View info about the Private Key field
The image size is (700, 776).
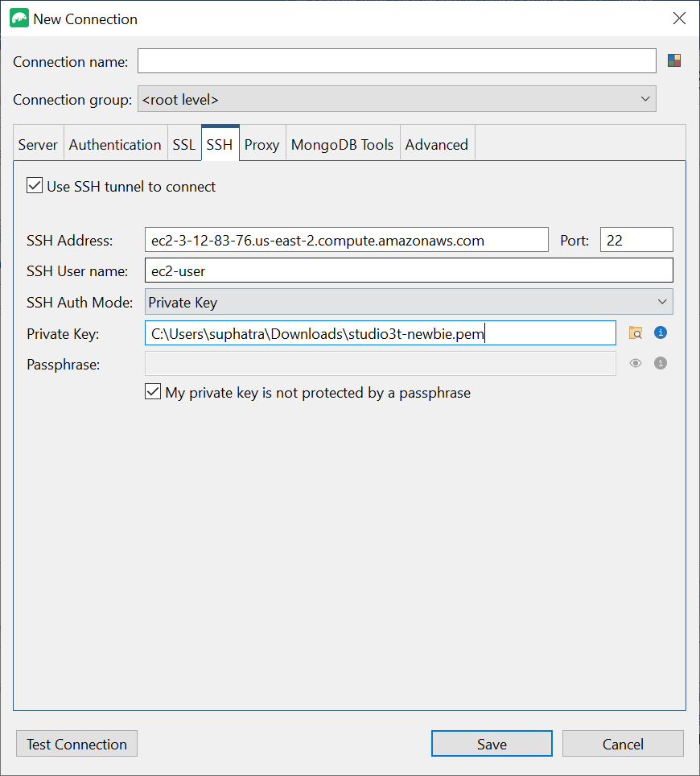point(660,332)
